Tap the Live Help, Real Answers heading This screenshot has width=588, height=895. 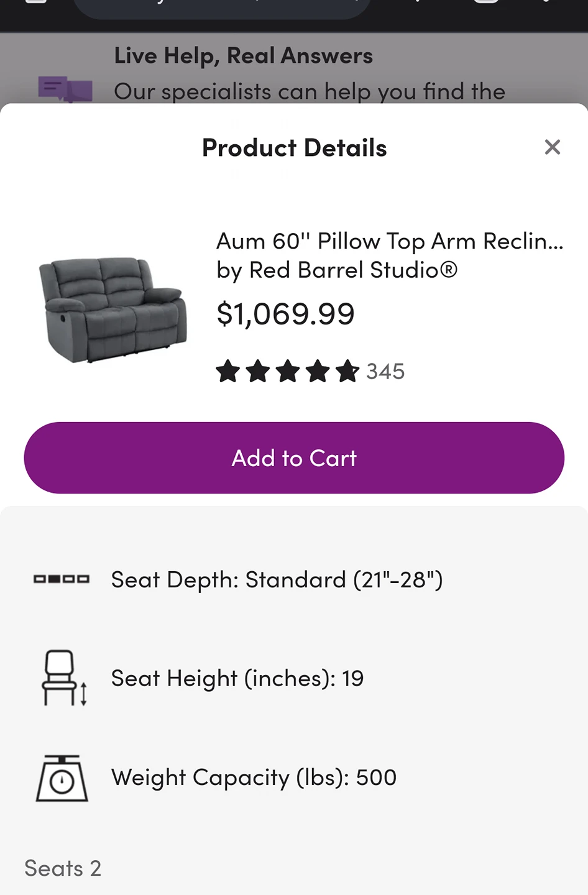243,56
